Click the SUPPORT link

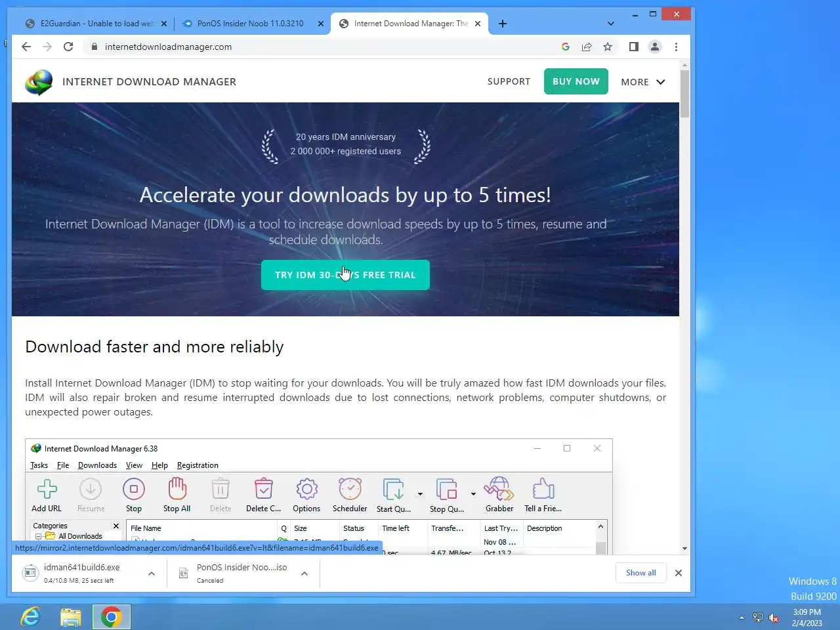(509, 81)
